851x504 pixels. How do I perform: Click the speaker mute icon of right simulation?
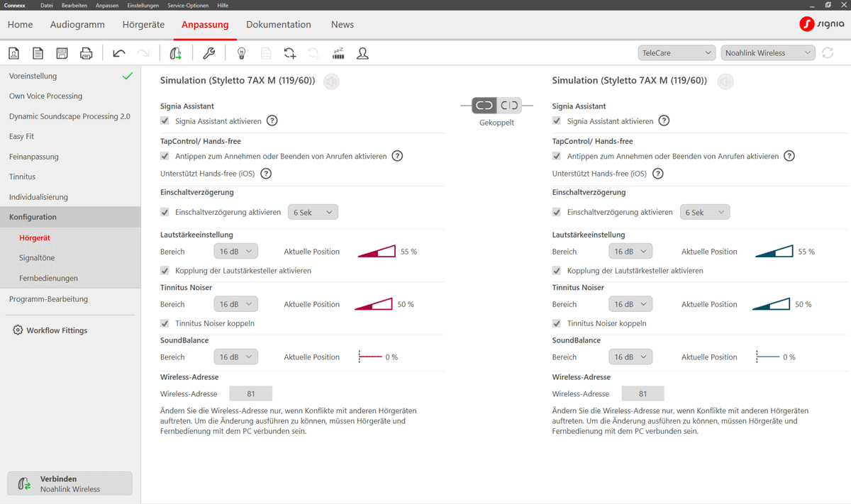(x=725, y=82)
